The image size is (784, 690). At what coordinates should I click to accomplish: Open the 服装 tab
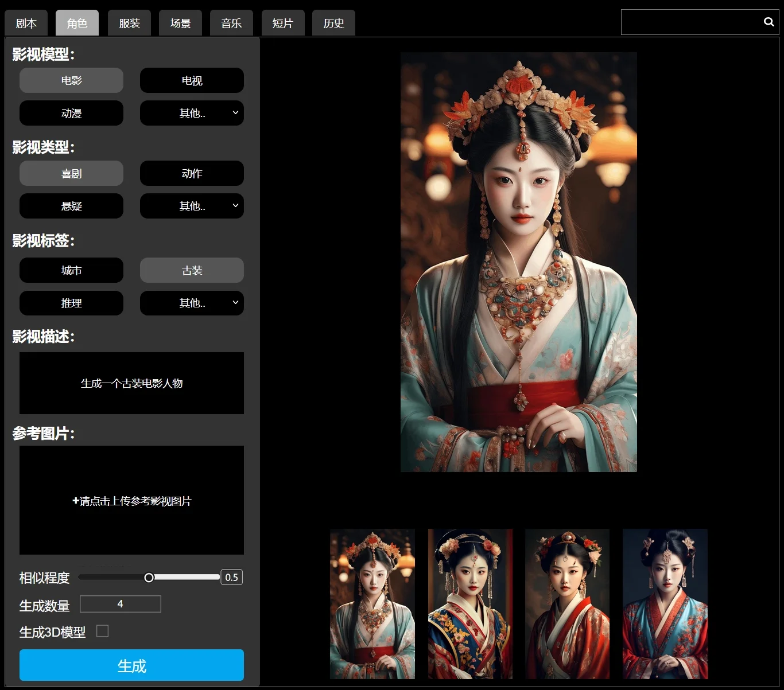point(129,23)
